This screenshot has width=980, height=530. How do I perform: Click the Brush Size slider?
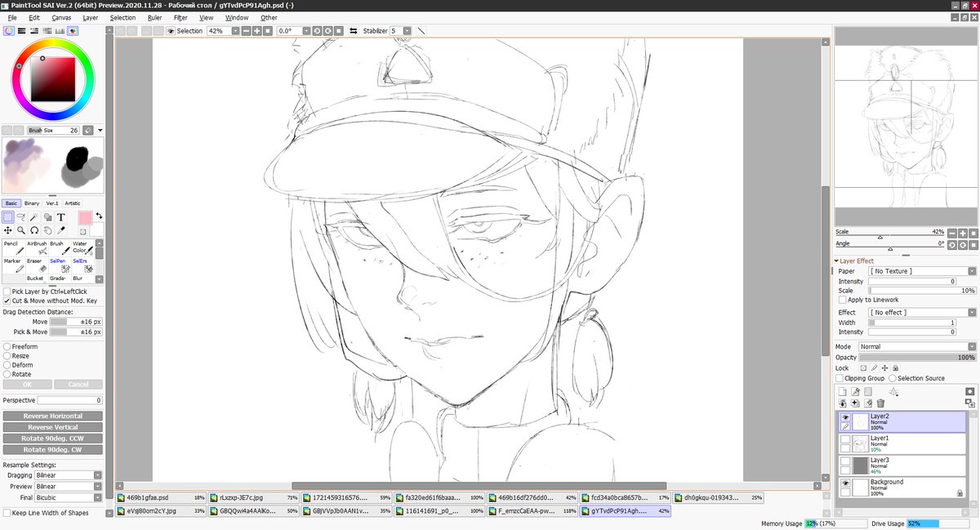pos(52,130)
